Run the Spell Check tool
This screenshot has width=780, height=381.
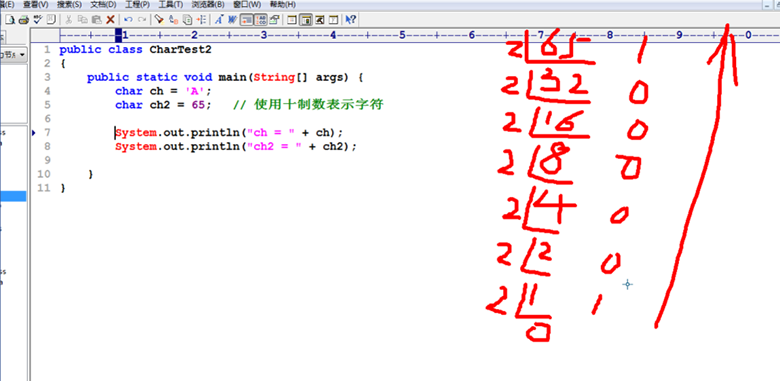[37, 20]
